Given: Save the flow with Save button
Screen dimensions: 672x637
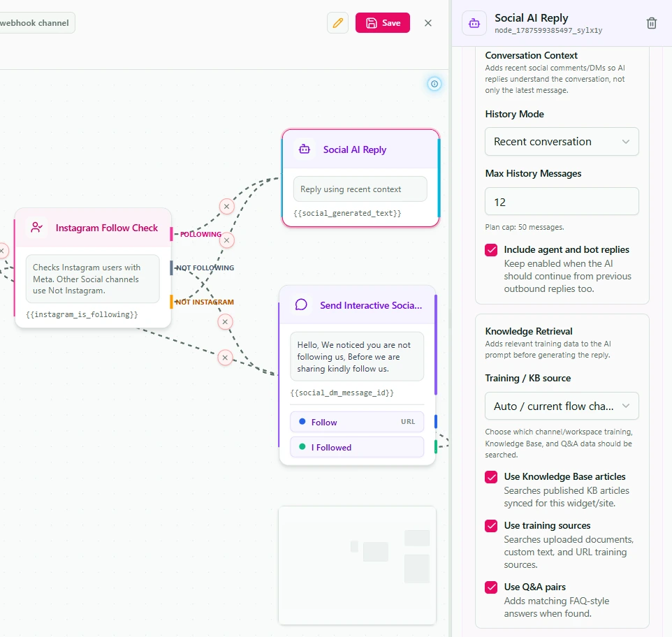Looking at the screenshot, I should (x=383, y=23).
